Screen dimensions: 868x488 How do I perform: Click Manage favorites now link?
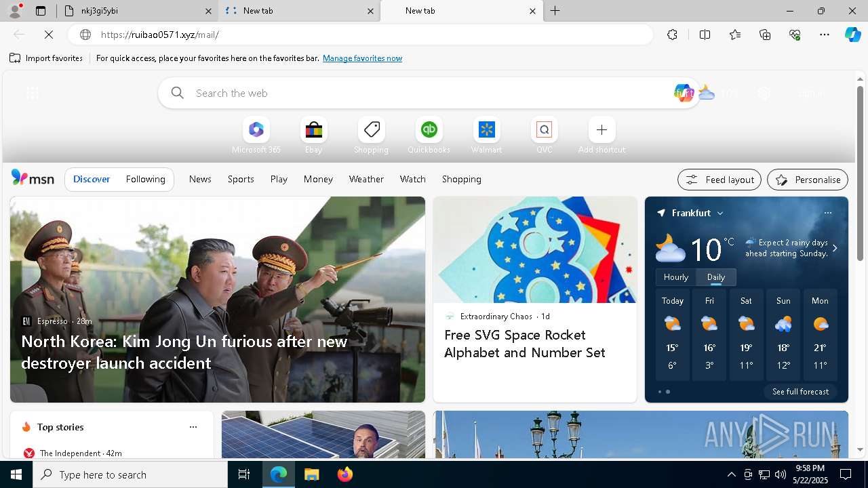click(362, 58)
